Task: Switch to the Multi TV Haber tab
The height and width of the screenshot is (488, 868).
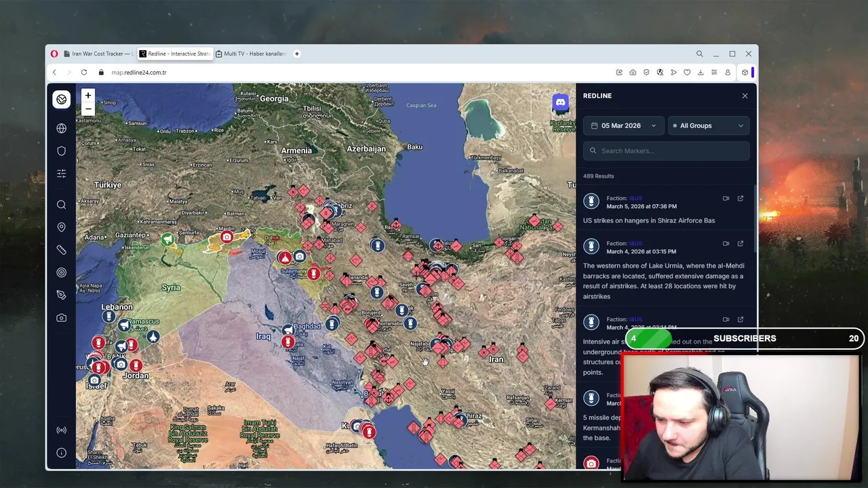Action: (x=251, y=54)
